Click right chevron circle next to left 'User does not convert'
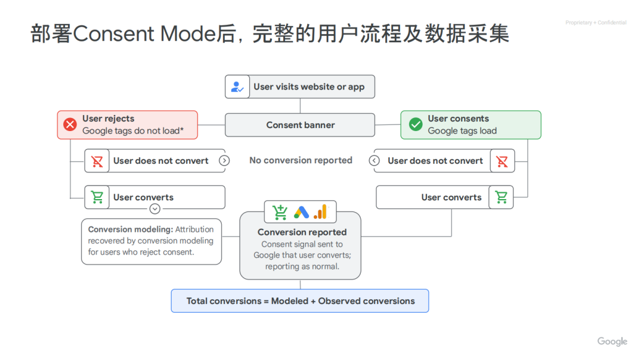Image resolution: width=644 pixels, height=348 pixels. 224,160
